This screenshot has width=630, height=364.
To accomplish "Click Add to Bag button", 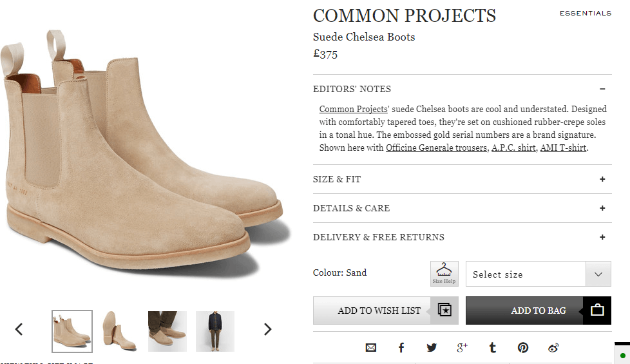I will tap(538, 311).
